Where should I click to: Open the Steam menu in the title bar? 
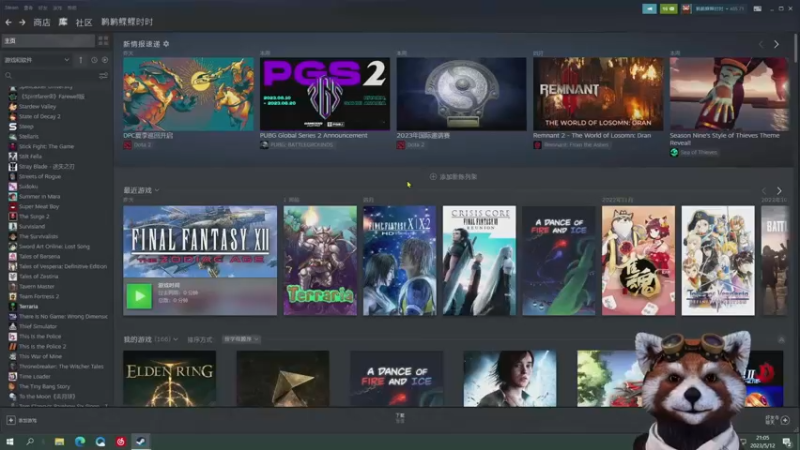[11, 8]
